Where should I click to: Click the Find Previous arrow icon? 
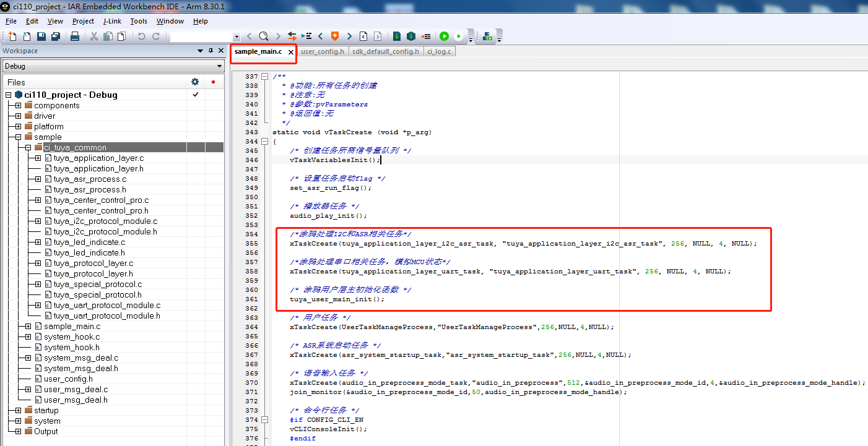[249, 36]
